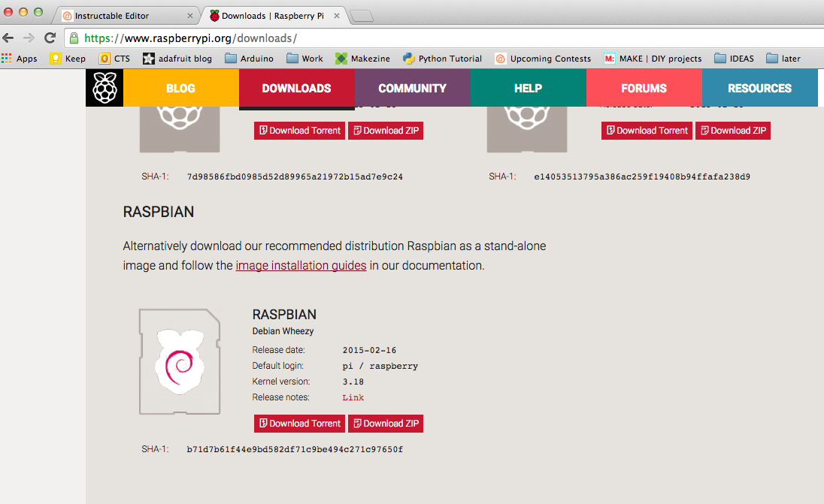Screen dimensions: 824x504
Task: Click the browser back arrow
Action: [8, 38]
